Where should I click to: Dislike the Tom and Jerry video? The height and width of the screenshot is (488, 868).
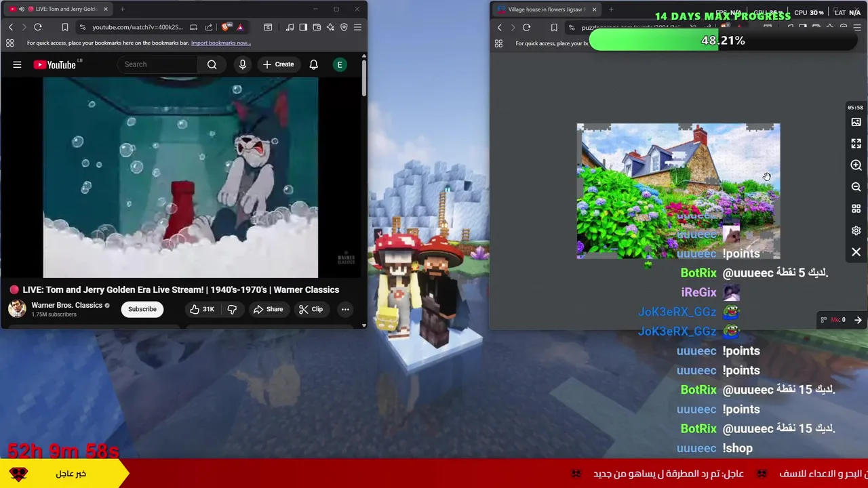pyautogui.click(x=232, y=309)
